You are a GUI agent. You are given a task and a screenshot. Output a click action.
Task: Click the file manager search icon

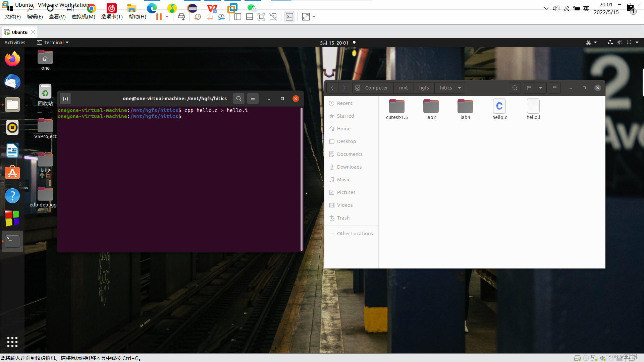(515, 88)
